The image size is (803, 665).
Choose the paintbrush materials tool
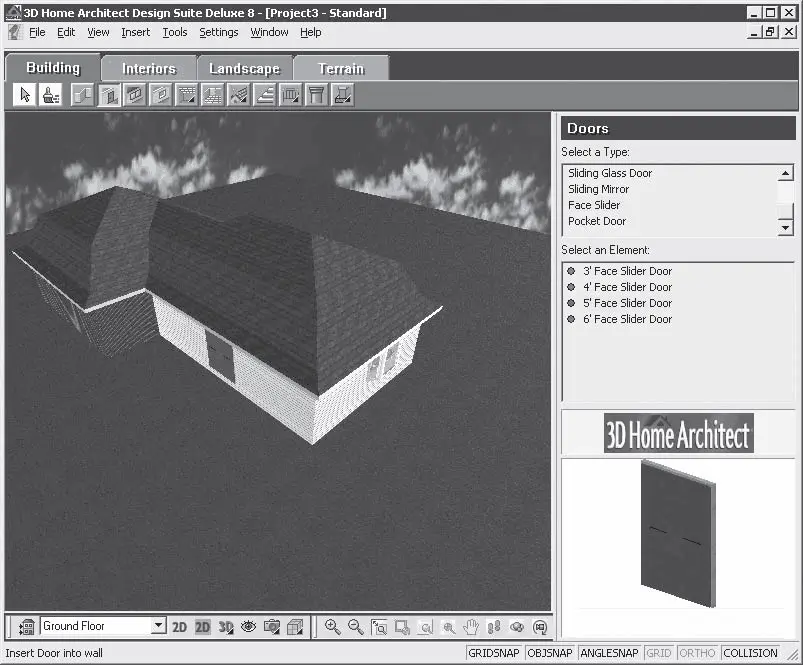[51, 95]
